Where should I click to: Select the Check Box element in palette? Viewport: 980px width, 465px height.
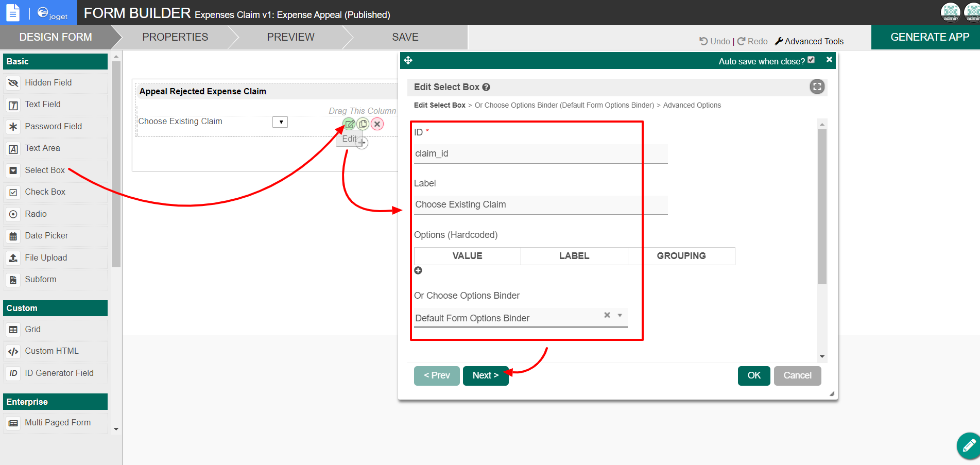(45, 192)
